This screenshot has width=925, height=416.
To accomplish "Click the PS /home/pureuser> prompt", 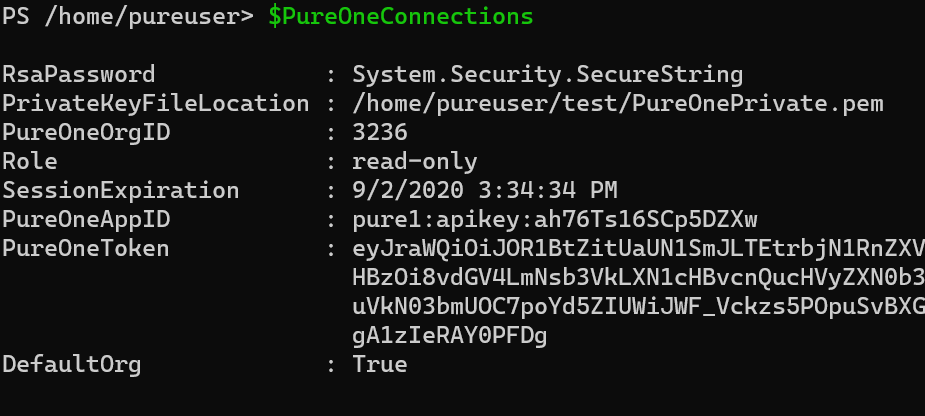I will point(128,17).
